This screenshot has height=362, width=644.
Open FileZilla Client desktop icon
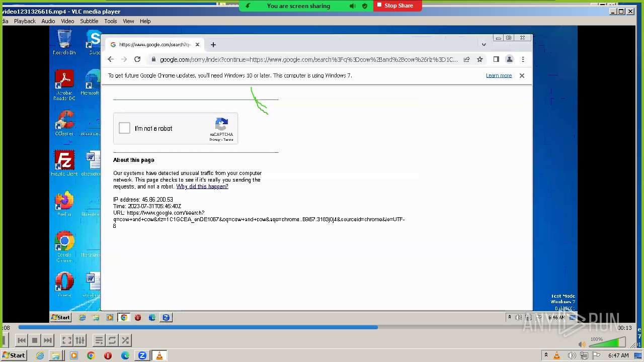(64, 163)
